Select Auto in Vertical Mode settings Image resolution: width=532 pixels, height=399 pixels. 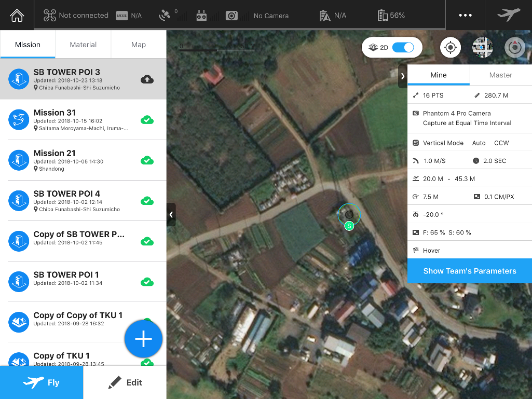pos(479,143)
